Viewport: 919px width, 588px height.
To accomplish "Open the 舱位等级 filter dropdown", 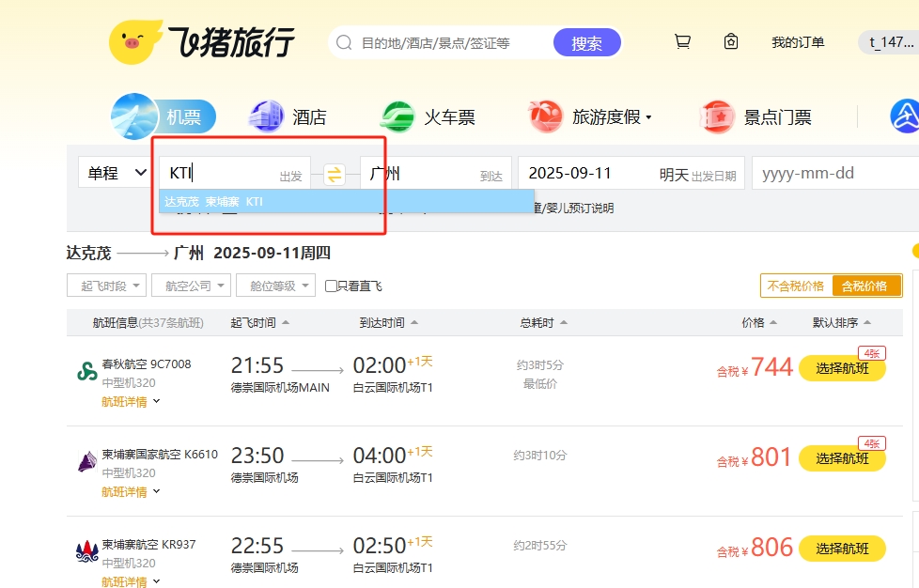I will (x=275, y=286).
